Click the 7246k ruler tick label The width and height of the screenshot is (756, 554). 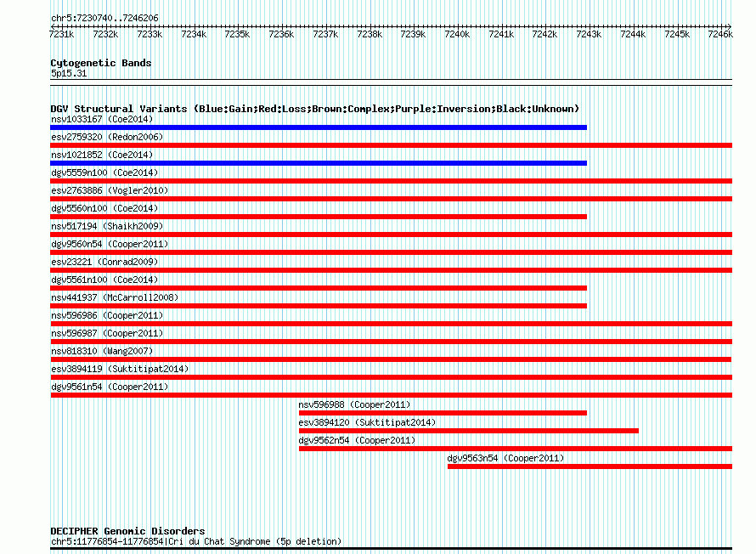(720, 34)
